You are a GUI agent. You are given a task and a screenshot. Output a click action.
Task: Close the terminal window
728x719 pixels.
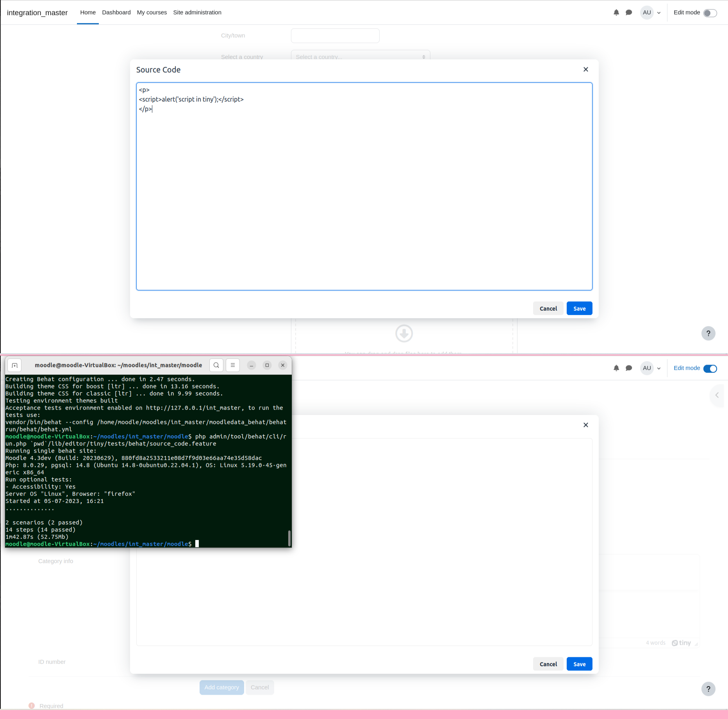coord(283,365)
